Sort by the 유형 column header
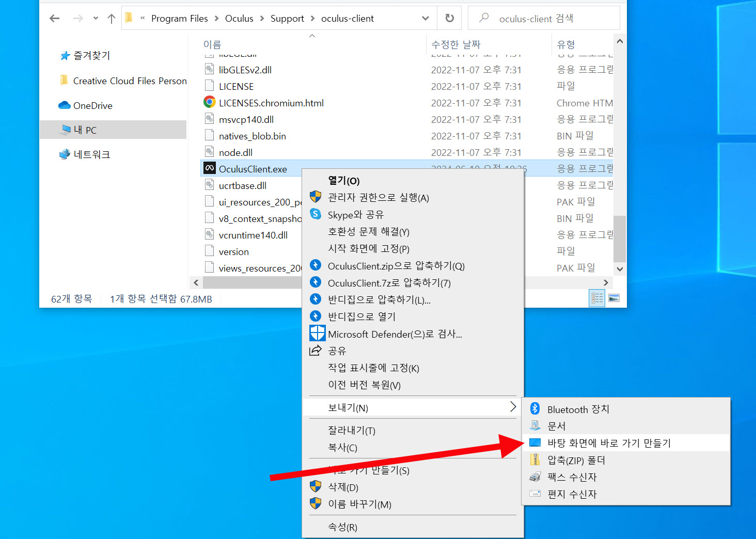 (566, 44)
